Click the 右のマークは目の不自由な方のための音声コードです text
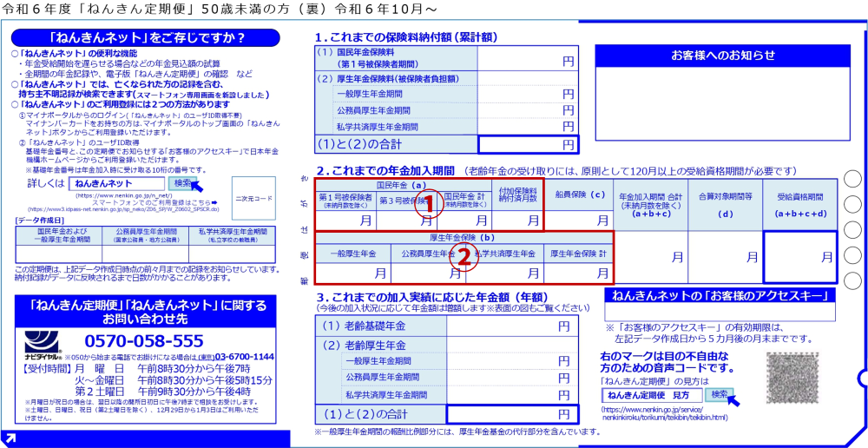This screenshot has height=448, width=868. click(667, 361)
